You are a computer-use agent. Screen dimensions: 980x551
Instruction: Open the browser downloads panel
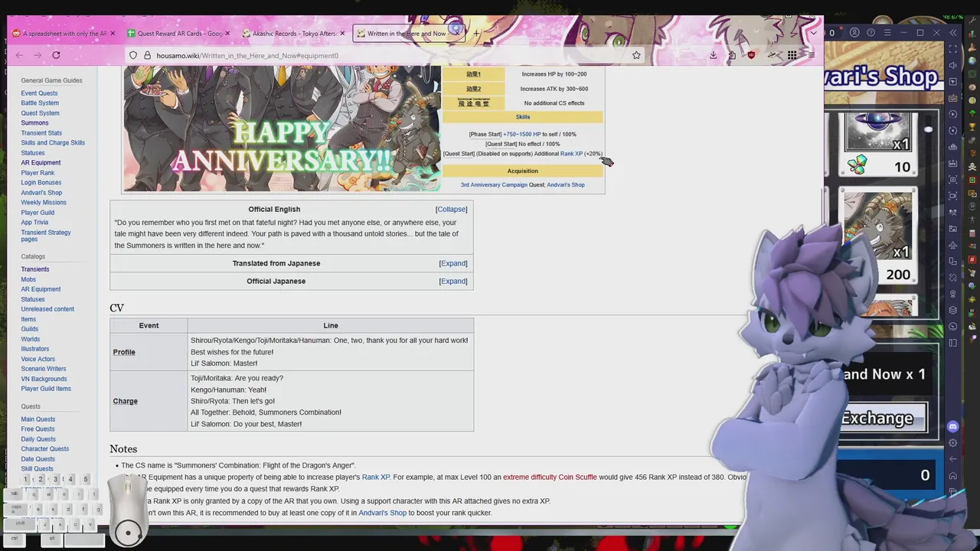click(x=713, y=55)
